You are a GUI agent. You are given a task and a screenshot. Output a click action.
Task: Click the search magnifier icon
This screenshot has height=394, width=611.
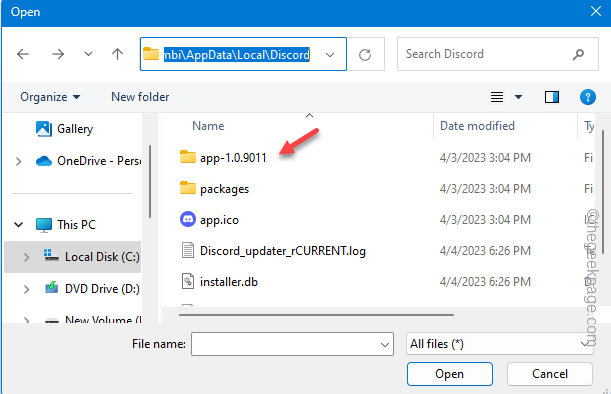(578, 54)
